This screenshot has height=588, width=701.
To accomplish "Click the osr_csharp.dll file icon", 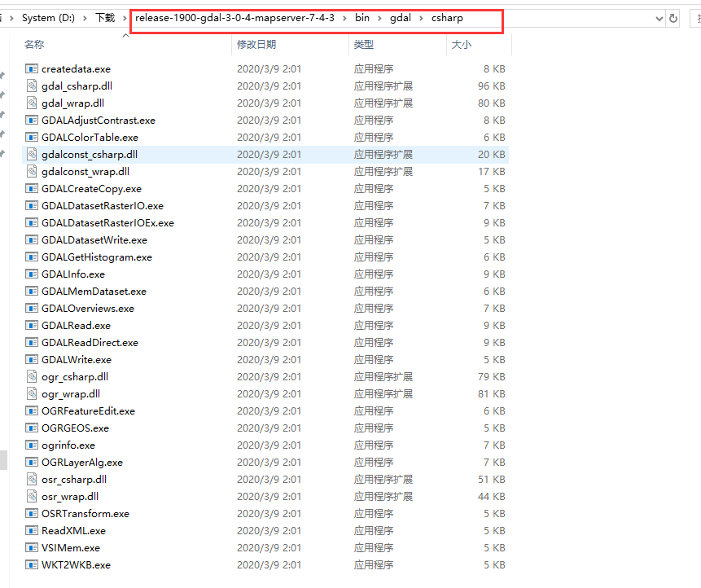I will [32, 480].
